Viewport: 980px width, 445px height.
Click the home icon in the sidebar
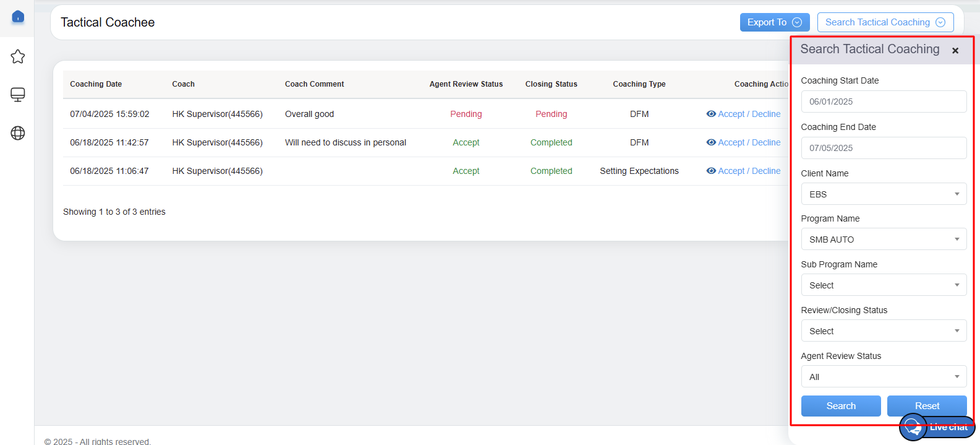point(18,17)
